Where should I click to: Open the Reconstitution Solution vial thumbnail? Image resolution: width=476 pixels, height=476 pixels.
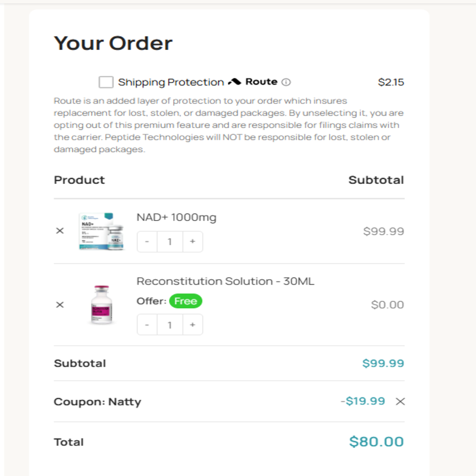point(102,305)
